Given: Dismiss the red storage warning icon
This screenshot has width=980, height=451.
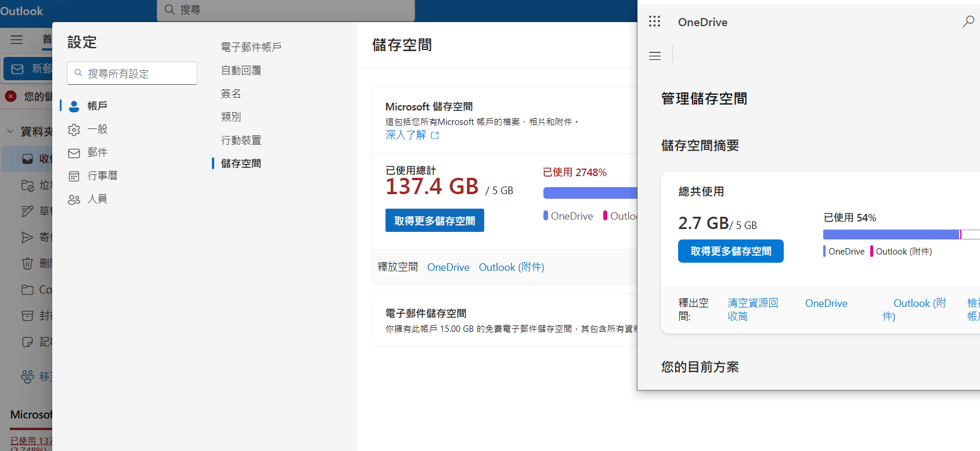Looking at the screenshot, I should pos(10,96).
